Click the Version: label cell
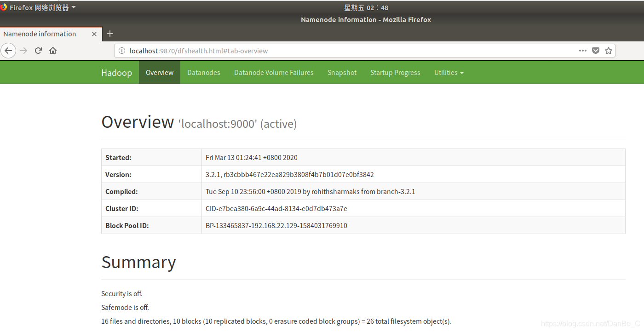The height and width of the screenshot is (332, 644). pyautogui.click(x=151, y=174)
